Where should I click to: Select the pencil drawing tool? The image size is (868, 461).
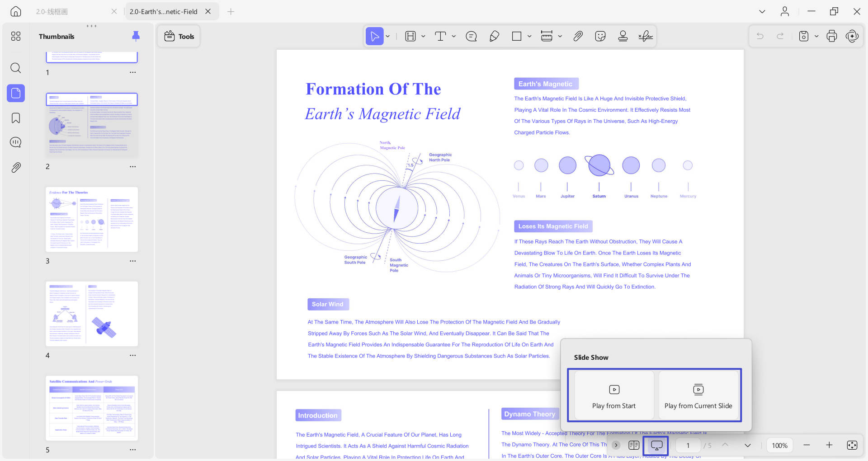[x=494, y=36]
